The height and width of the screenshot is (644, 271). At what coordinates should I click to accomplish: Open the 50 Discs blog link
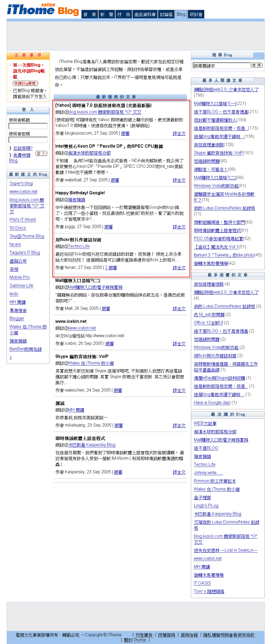tap(18, 228)
